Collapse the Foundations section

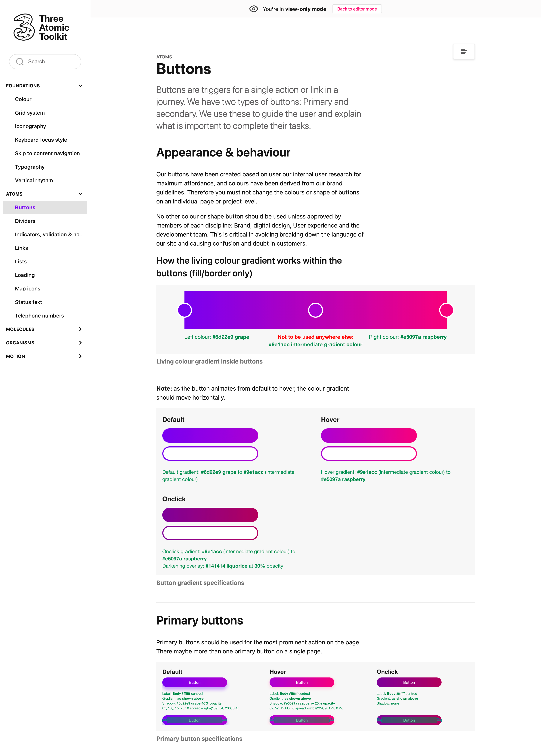tap(80, 86)
